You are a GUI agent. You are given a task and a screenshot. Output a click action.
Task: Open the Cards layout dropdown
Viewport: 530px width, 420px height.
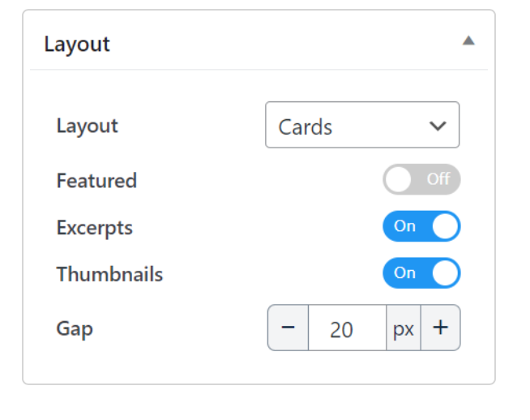(361, 126)
